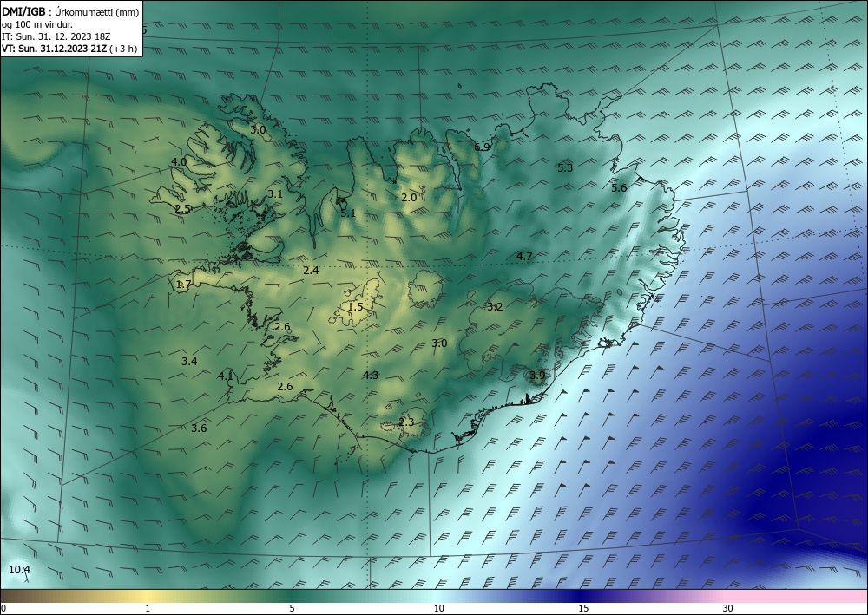The height and width of the screenshot is (615, 868).
Task: Click the initial time "IT: Sun. 31. 12. 2023 18Z"
Action: click(56, 36)
